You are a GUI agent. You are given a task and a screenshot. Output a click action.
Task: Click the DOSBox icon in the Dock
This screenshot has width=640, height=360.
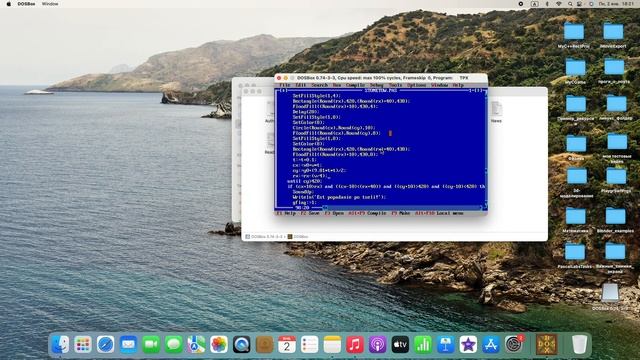[x=547, y=344]
